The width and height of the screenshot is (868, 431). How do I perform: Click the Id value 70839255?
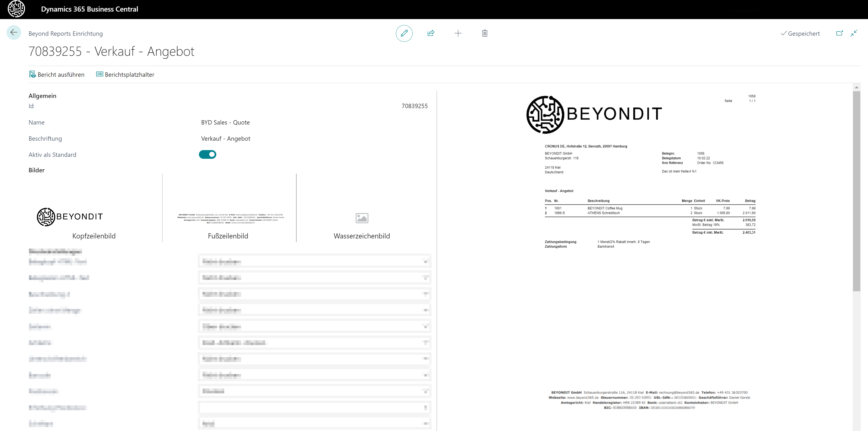point(414,106)
